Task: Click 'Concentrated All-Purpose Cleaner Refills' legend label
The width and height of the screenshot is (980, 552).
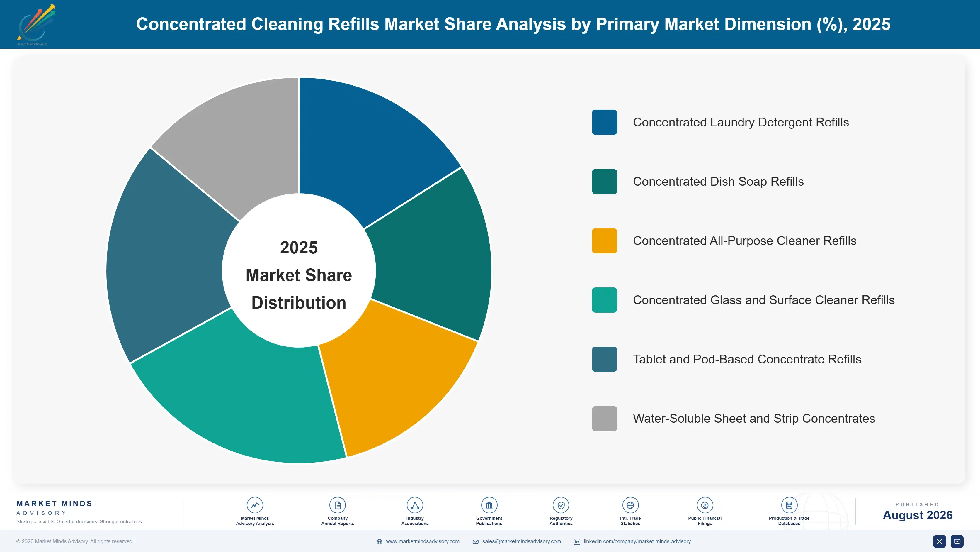Action: (x=744, y=241)
